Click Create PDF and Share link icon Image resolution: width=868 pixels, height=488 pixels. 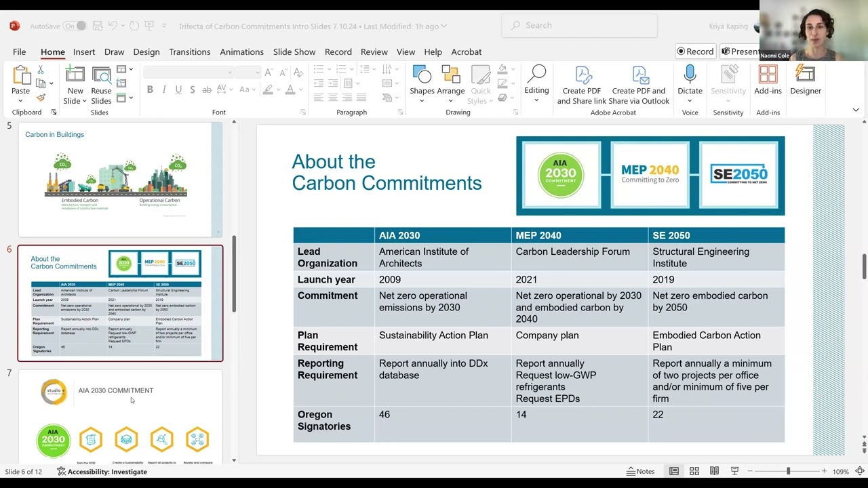click(582, 75)
